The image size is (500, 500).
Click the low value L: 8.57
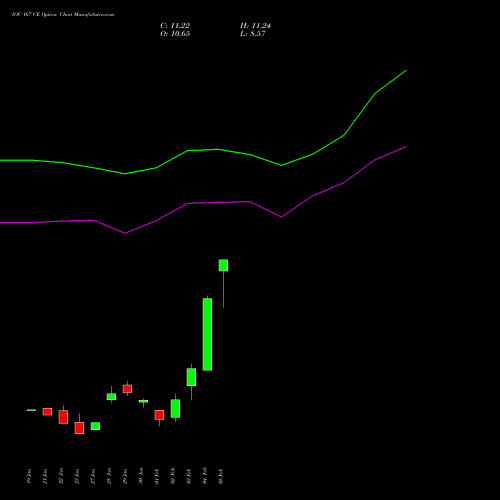tap(253, 34)
